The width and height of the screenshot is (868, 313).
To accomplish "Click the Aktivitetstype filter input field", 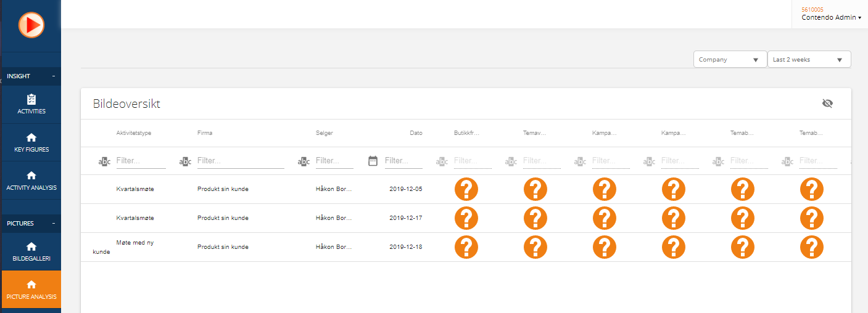I will [141, 161].
